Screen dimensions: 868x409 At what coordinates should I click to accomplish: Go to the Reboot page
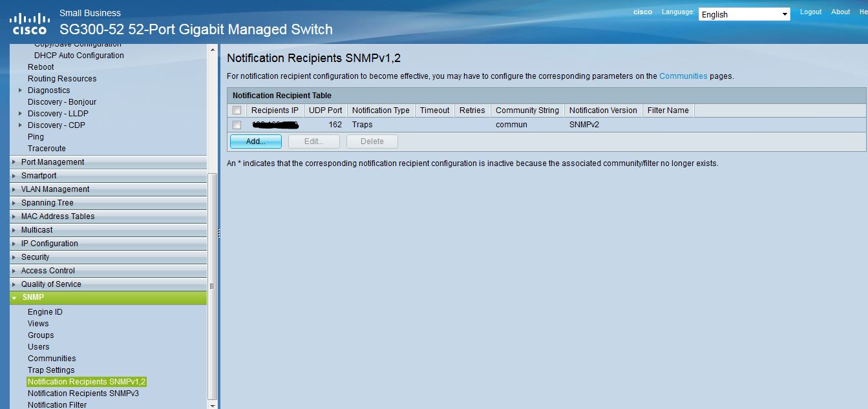[41, 67]
